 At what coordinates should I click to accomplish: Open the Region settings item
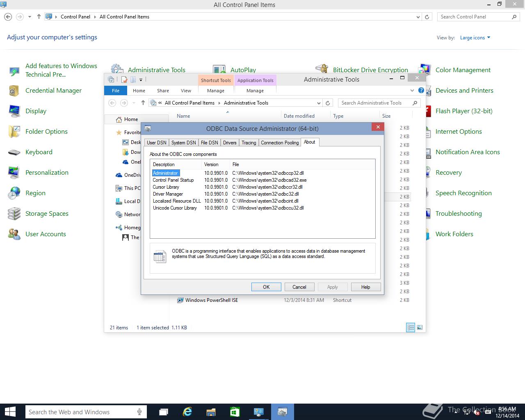click(x=35, y=193)
